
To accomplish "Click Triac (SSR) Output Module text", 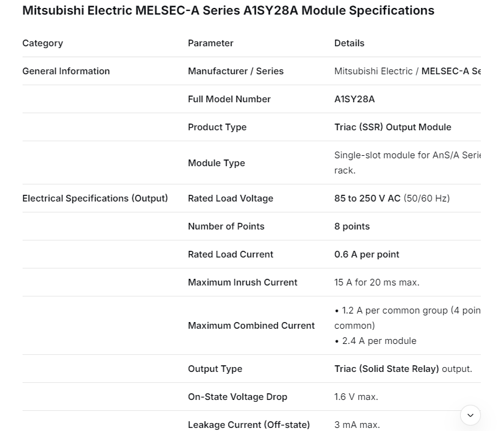I will click(x=392, y=127).
